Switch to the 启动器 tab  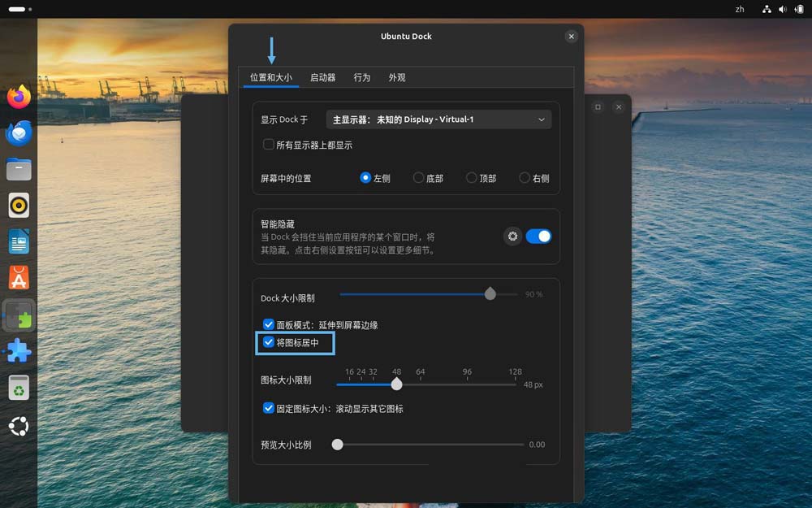(322, 78)
